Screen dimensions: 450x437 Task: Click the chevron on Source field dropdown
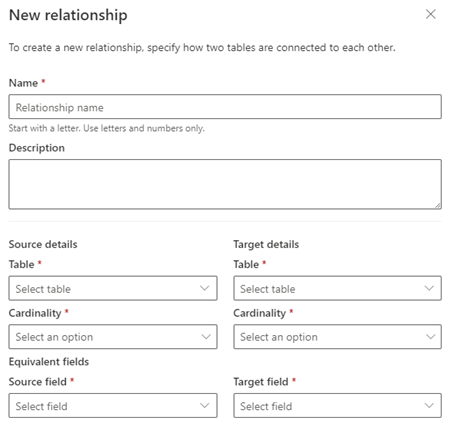205,405
